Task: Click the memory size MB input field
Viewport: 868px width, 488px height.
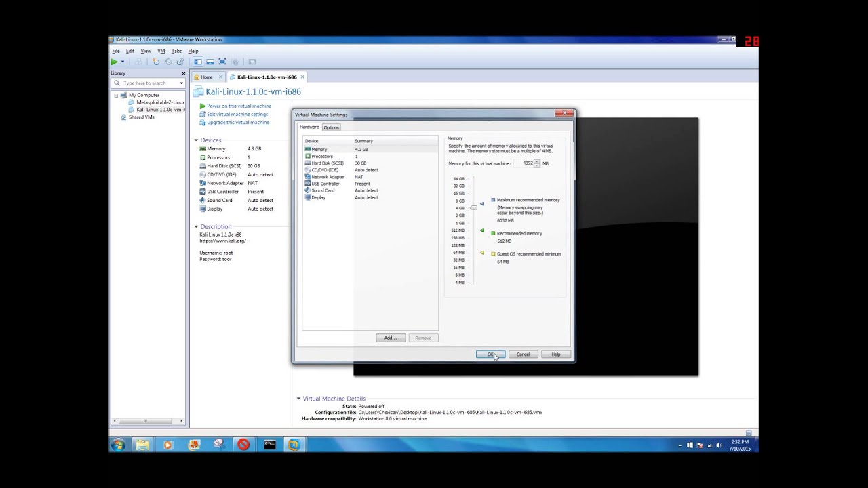Action: point(524,163)
